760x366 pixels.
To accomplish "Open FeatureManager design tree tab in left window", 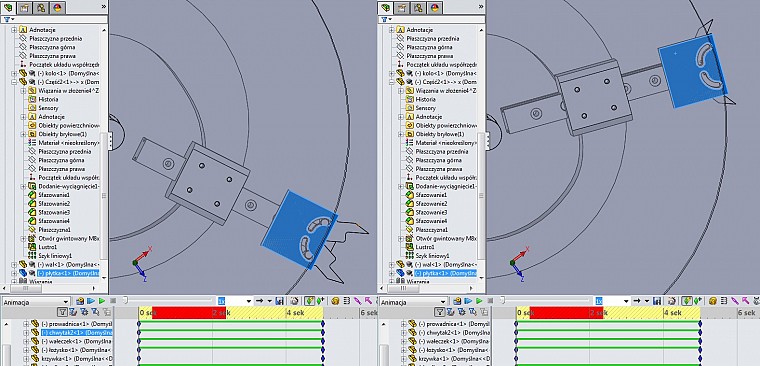I will [9, 7].
